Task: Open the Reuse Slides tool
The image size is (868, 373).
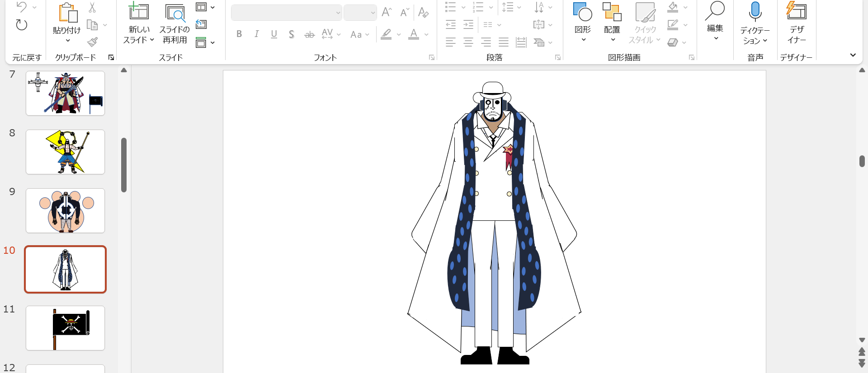Action: [x=175, y=14]
